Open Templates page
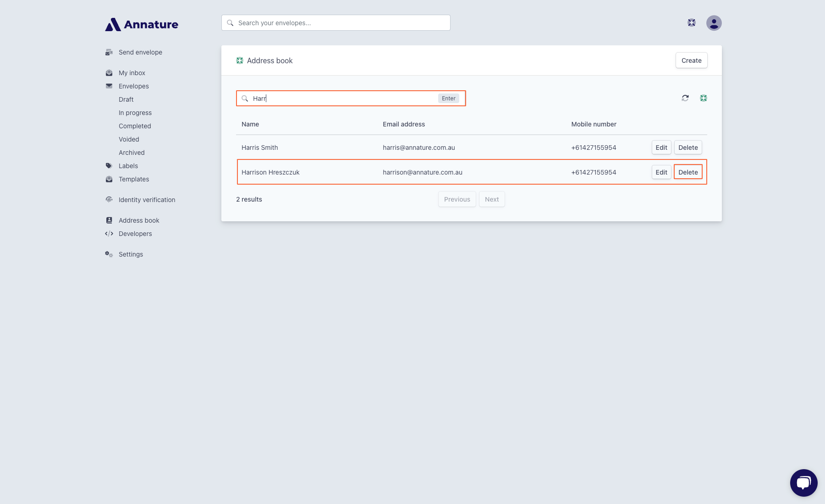The image size is (825, 504). (134, 179)
